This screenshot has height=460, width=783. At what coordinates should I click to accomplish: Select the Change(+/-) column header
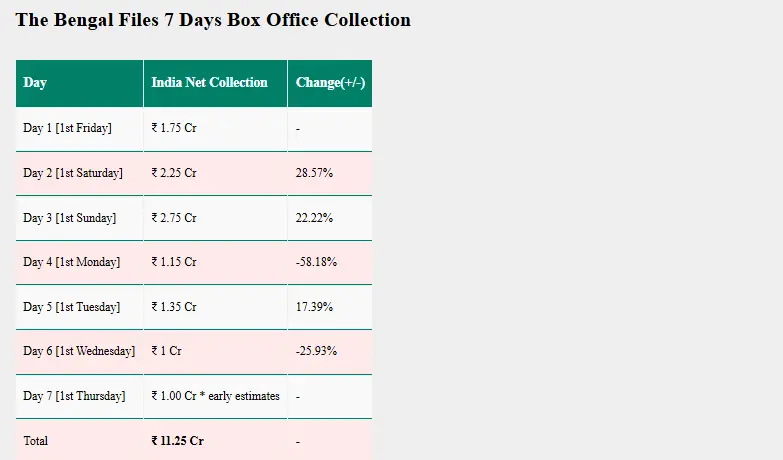[x=330, y=83]
